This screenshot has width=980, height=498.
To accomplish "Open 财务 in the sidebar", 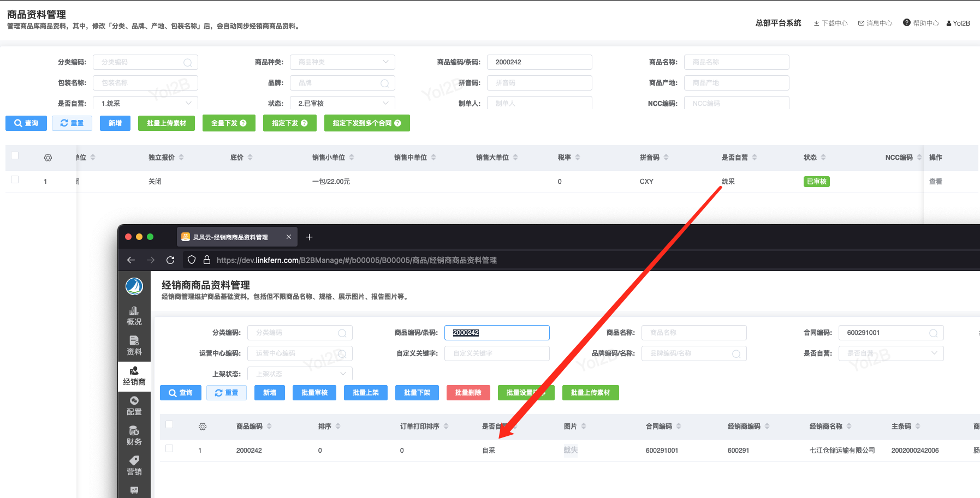I will (134, 436).
